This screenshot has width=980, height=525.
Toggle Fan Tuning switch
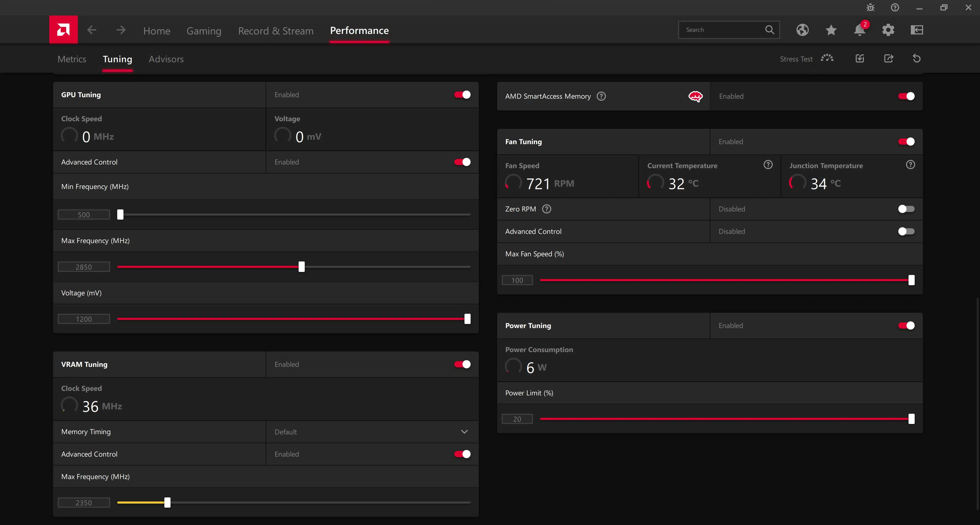(x=906, y=141)
